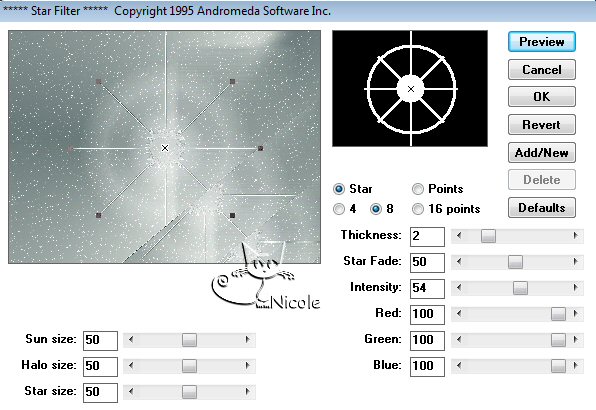
Task: Click the Red slider left arrow
Action: [x=459, y=314]
